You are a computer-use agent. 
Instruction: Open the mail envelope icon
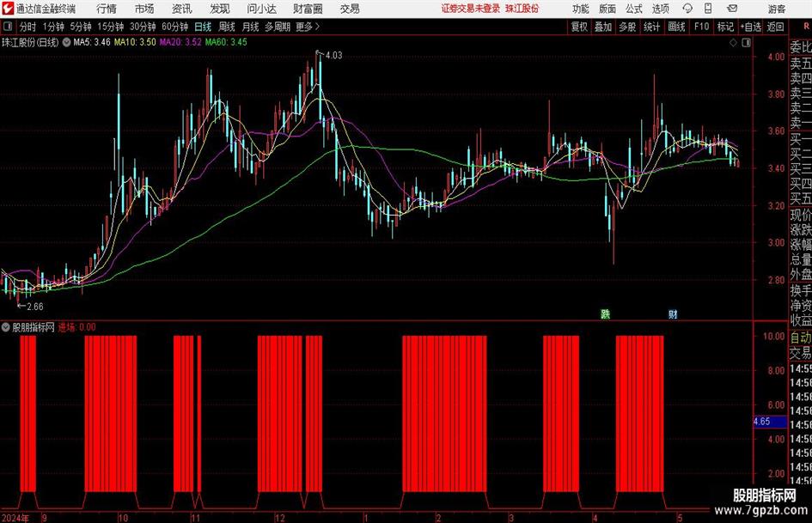(x=732, y=9)
